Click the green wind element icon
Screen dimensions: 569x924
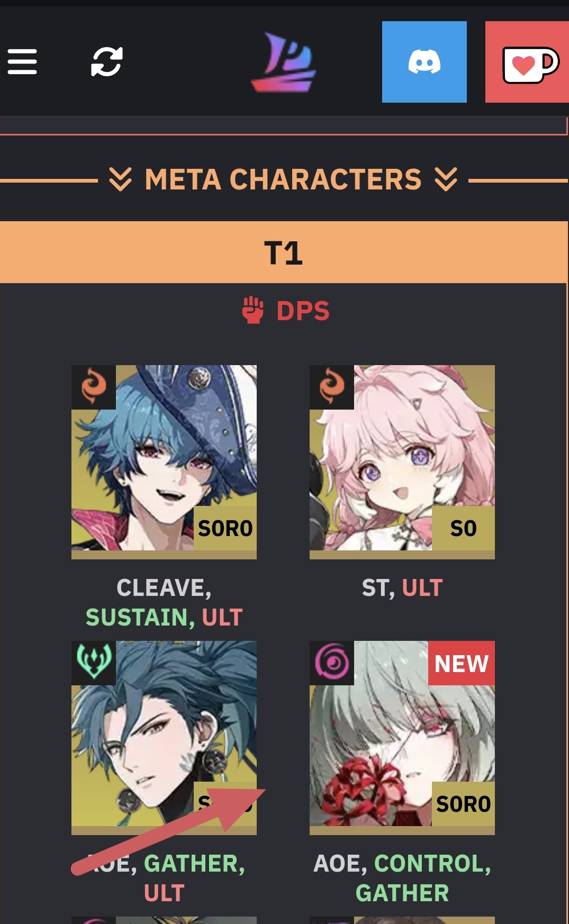pos(94,663)
